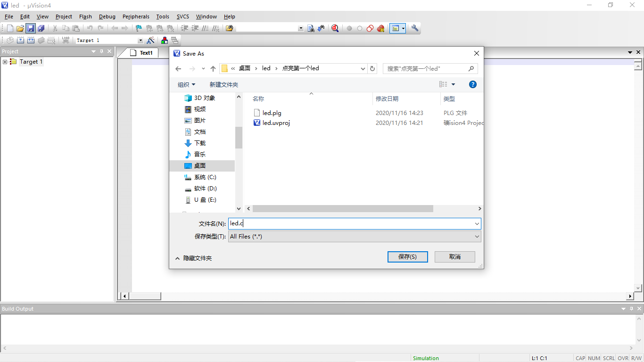This screenshot has height=362, width=644.
Task: Collapse folders via 隐藏文件夹
Action: coord(194,258)
